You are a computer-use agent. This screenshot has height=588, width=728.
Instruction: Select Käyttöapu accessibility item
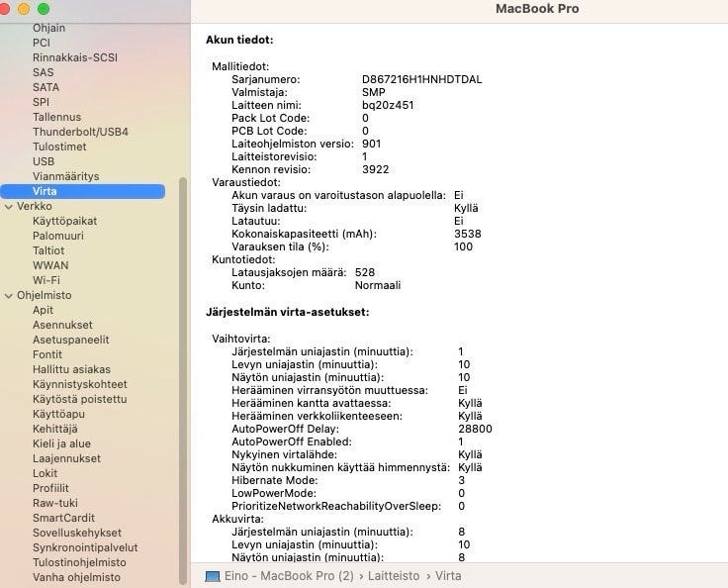pos(58,415)
